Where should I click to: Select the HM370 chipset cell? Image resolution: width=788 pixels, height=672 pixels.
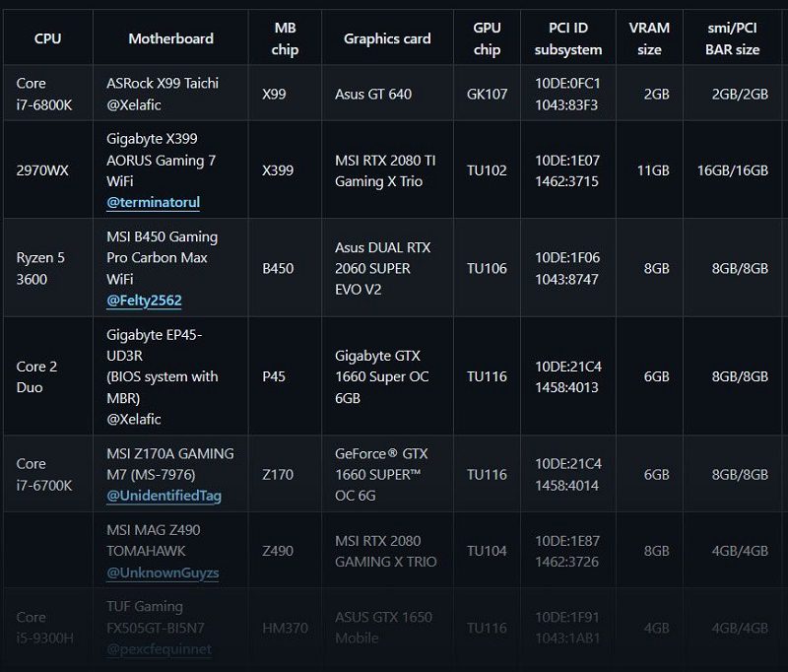[x=285, y=628]
